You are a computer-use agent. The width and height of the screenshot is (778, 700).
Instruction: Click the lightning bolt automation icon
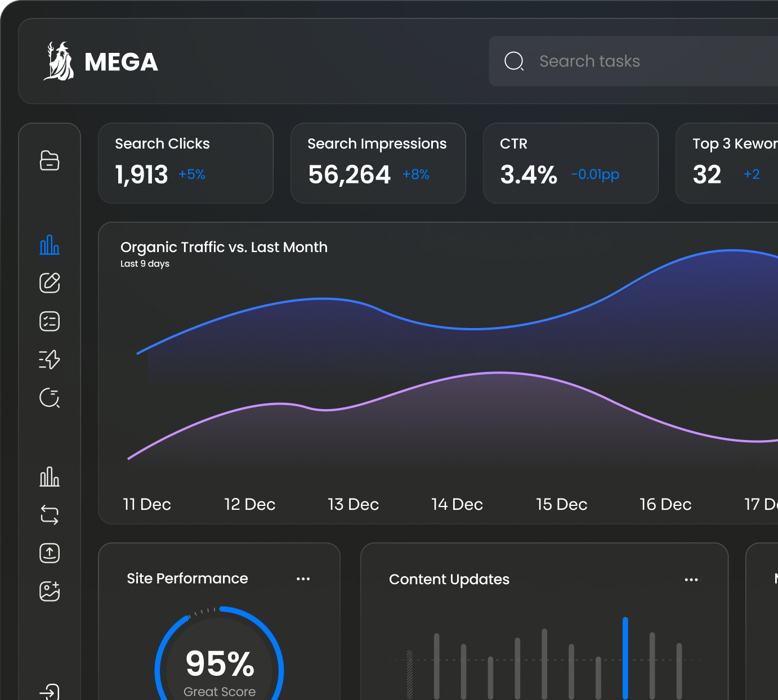pos(50,359)
